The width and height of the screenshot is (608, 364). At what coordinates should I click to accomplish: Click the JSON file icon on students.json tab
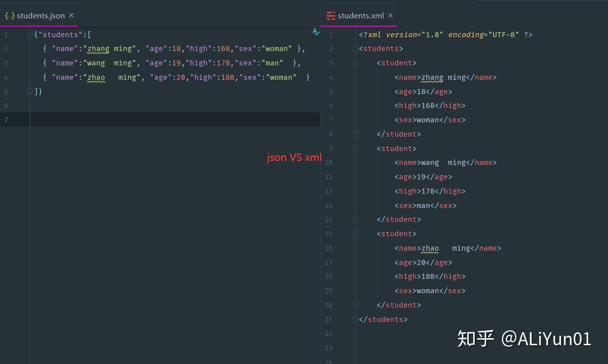coord(10,15)
